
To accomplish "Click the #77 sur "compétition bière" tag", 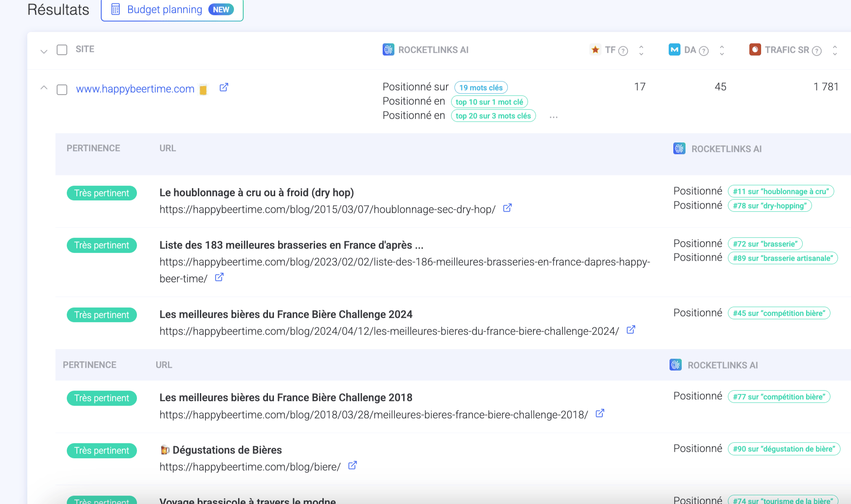I will click(x=779, y=397).
